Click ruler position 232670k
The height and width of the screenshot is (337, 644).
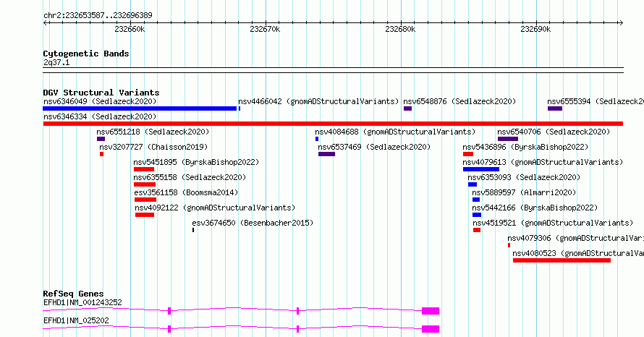pos(265,29)
